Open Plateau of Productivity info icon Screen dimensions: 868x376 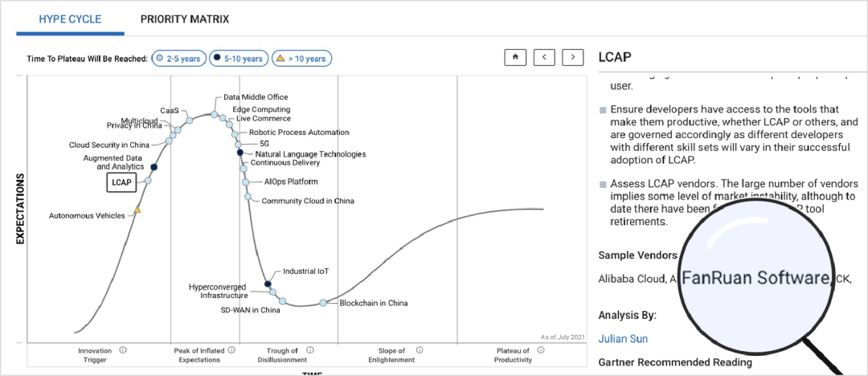[x=541, y=350]
